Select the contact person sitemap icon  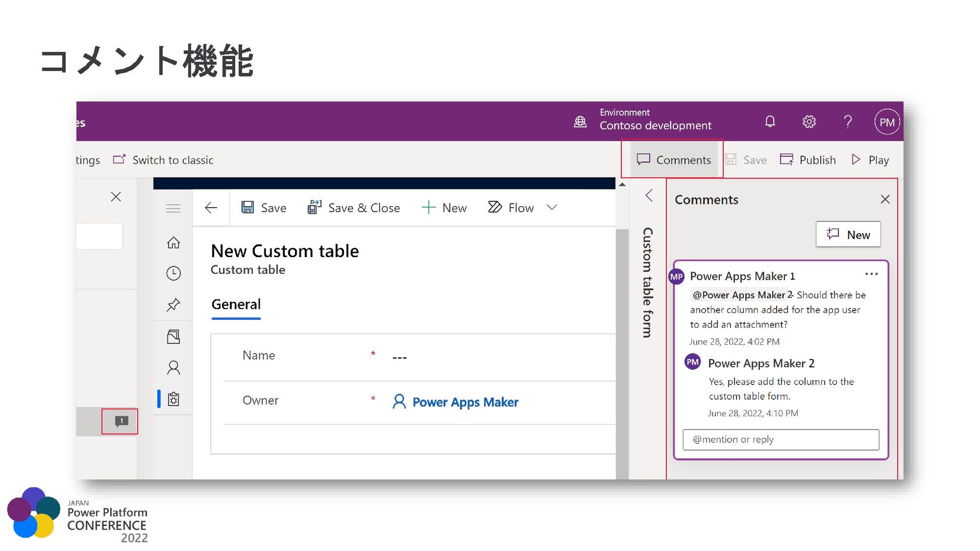pos(174,368)
